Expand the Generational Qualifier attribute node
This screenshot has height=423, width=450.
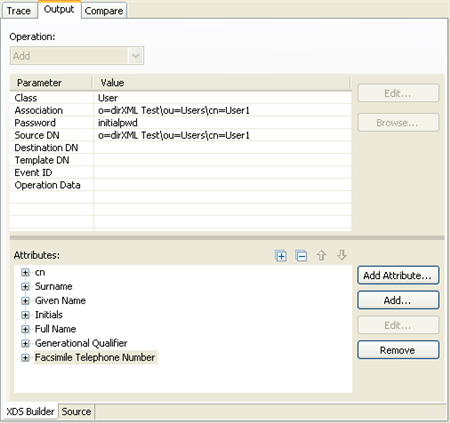(x=25, y=343)
